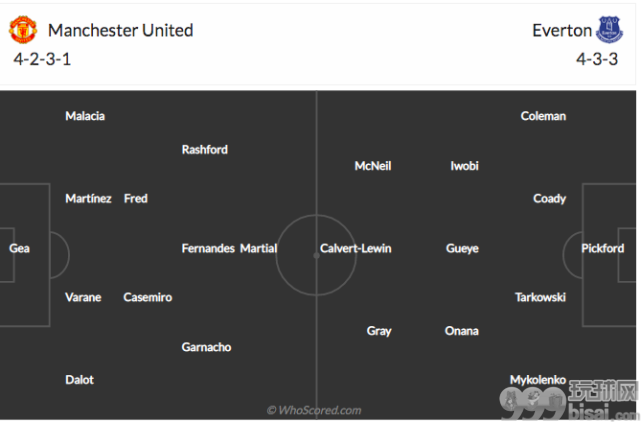Select Casemiro in midfield
641x422 pixels.
[x=148, y=297]
